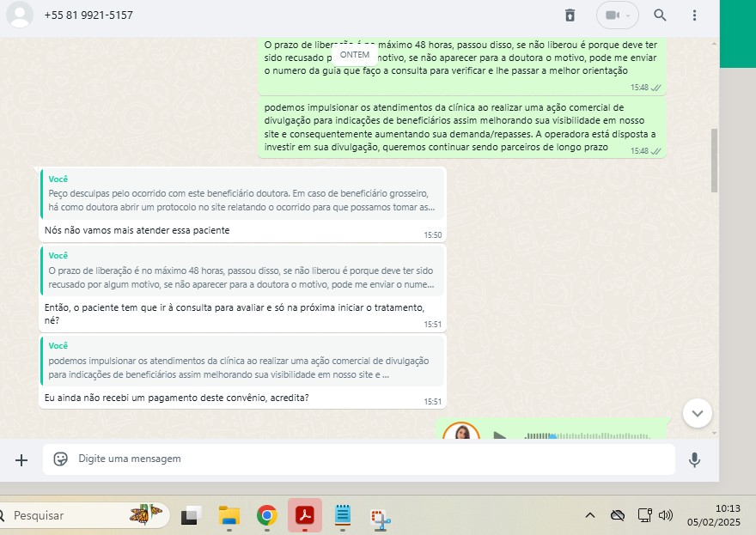Jump to quoted message about 'Peço desculpas'
756x535 pixels.
click(x=242, y=194)
